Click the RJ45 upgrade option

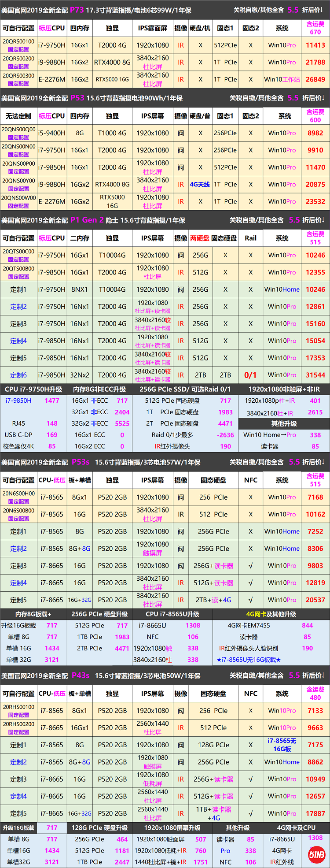(x=18, y=423)
